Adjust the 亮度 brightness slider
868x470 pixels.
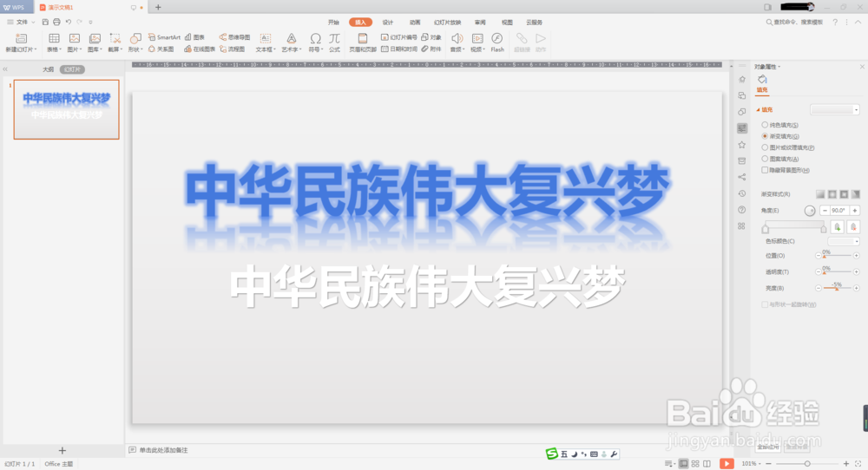tap(837, 288)
